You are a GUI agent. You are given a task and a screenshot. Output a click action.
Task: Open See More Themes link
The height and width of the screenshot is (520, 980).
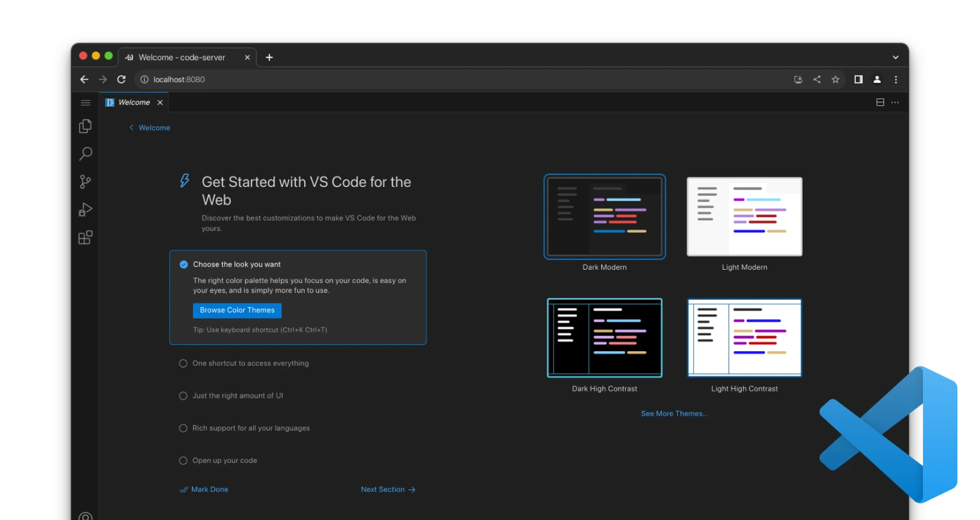(x=674, y=413)
